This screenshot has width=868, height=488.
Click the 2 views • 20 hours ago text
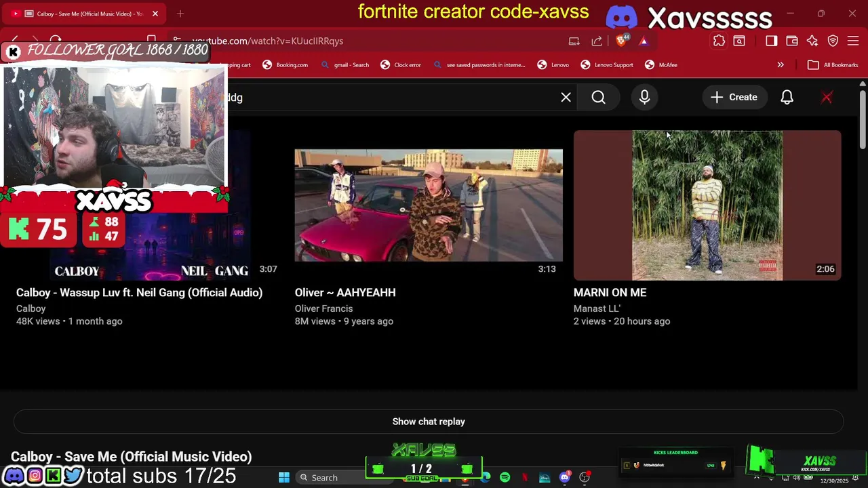[x=622, y=321]
